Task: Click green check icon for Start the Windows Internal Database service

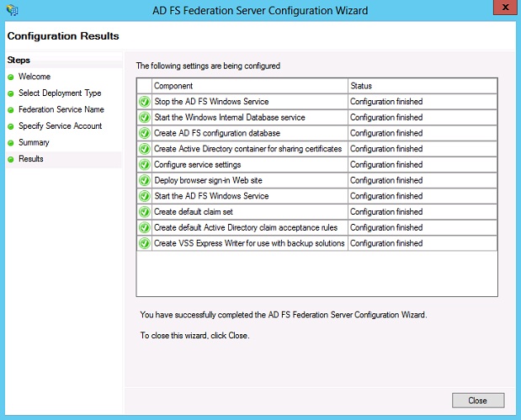Action: tap(145, 117)
